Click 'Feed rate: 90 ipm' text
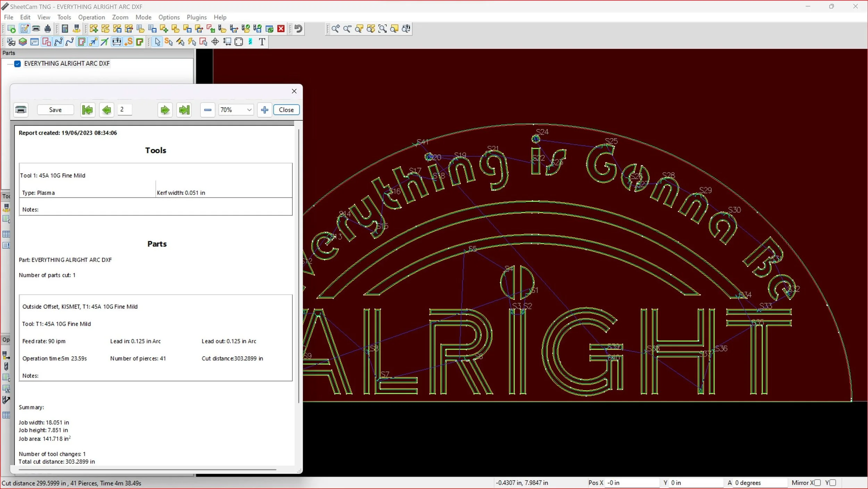Image resolution: width=868 pixels, height=489 pixels. (x=44, y=341)
